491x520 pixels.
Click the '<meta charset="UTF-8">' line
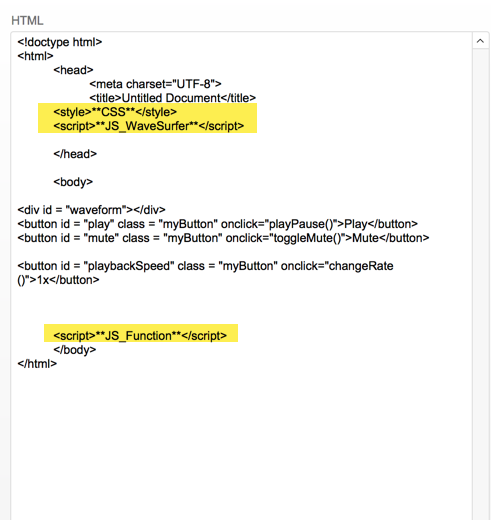pos(155,84)
